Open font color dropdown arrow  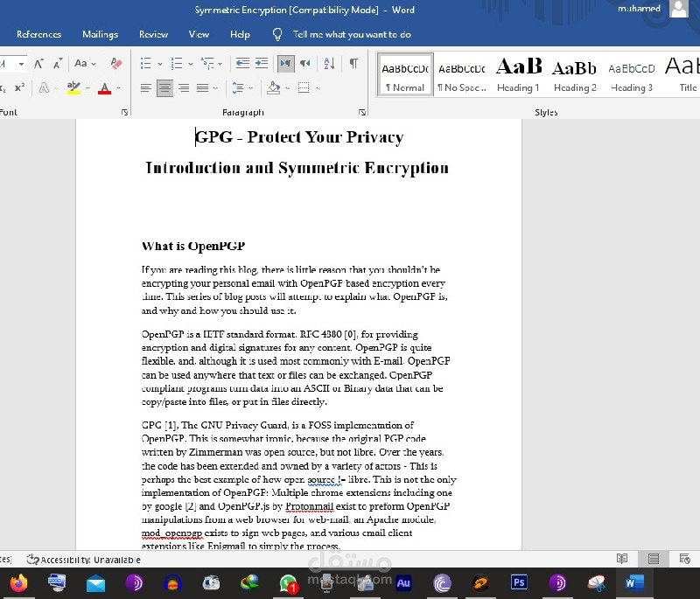coord(119,88)
